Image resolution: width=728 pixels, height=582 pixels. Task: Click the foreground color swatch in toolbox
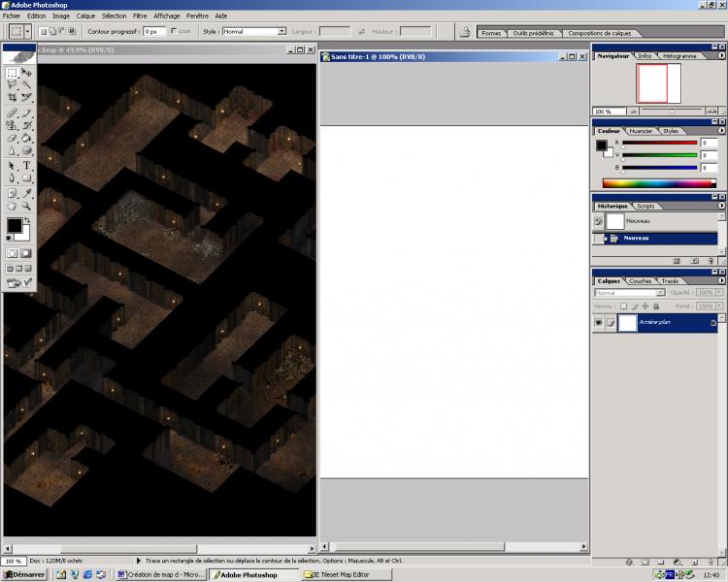(14, 226)
